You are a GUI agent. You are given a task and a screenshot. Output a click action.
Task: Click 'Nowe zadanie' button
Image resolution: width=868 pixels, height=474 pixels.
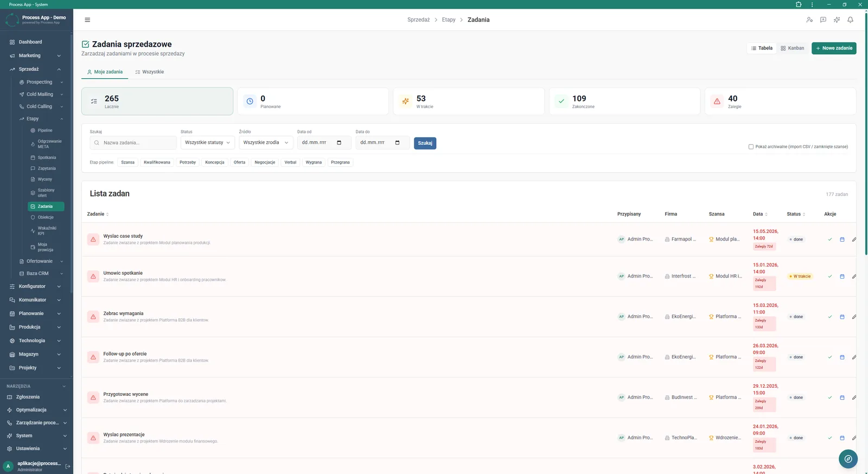tap(834, 48)
